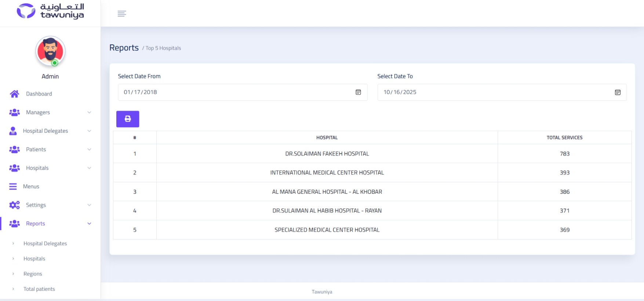
Task: Click the Dashboard home icon
Action: pyautogui.click(x=15, y=94)
